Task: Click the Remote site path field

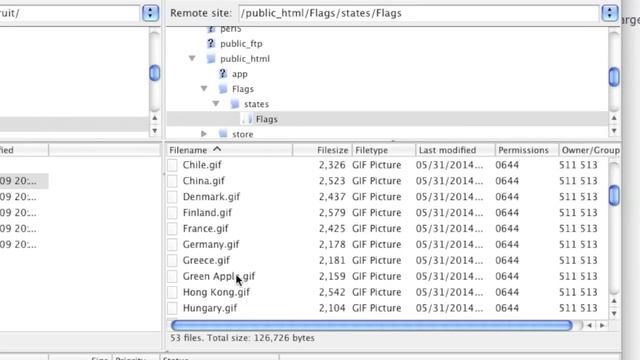Action: [x=419, y=13]
